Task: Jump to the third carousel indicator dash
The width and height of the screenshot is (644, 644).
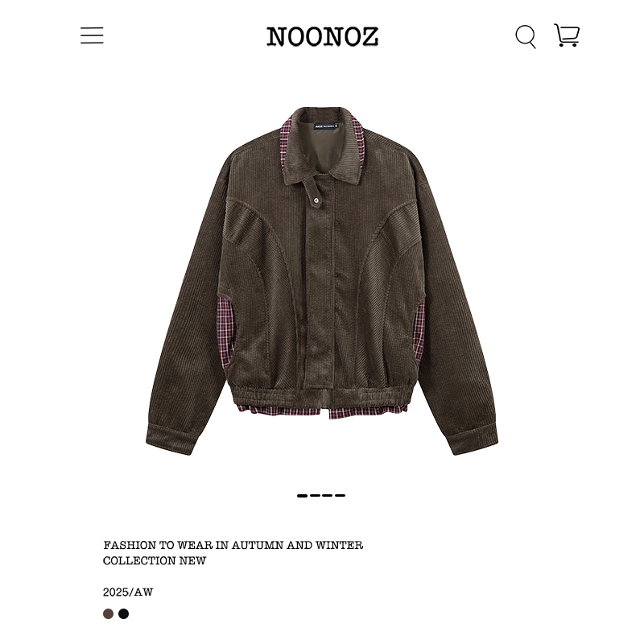Action: pyautogui.click(x=328, y=496)
